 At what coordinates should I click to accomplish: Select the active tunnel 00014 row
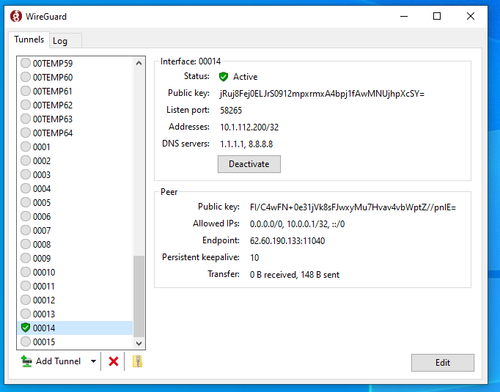coord(76,328)
